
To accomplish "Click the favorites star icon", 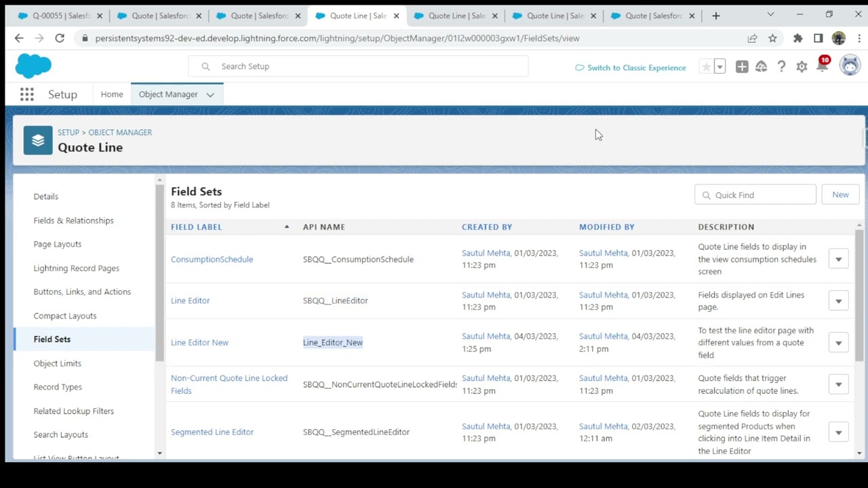I will tap(707, 66).
